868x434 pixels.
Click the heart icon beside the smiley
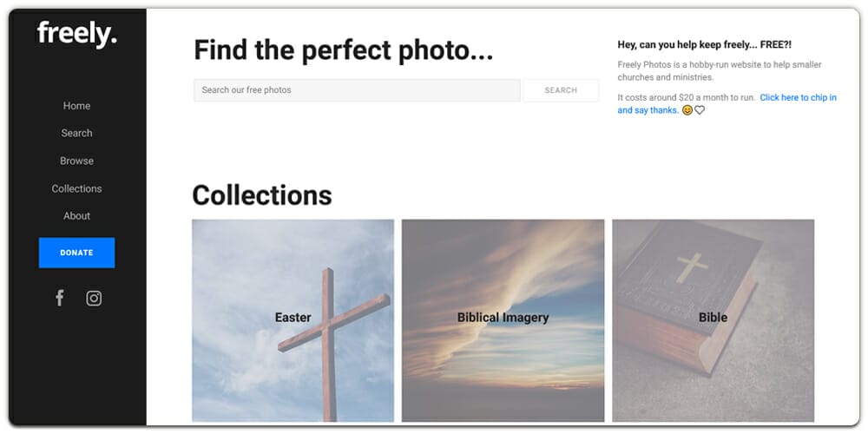[x=700, y=110]
